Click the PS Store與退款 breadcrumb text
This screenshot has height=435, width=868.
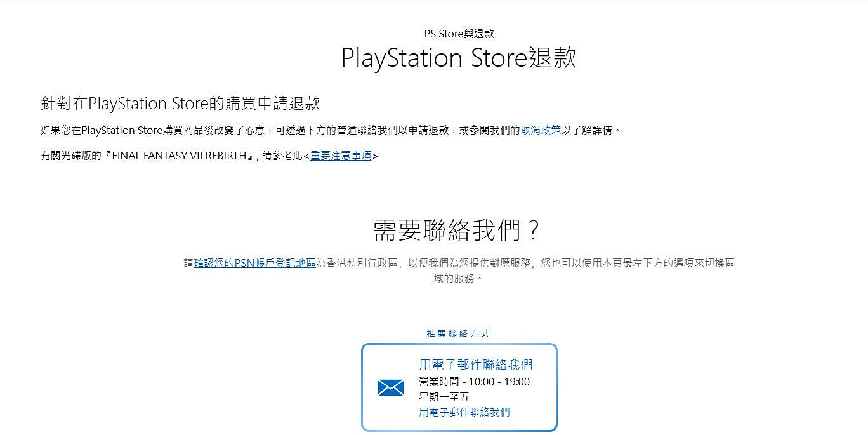[459, 34]
